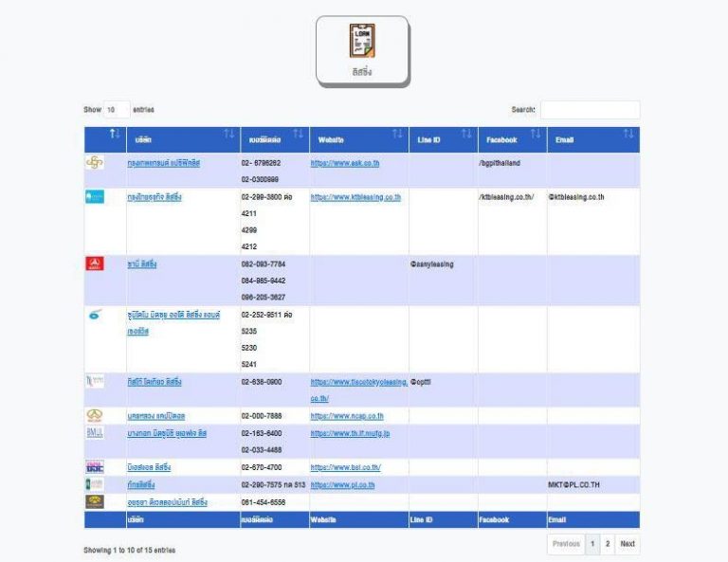This screenshot has width=728, height=562.
Task: Go to page 2 of results
Action: [608, 544]
